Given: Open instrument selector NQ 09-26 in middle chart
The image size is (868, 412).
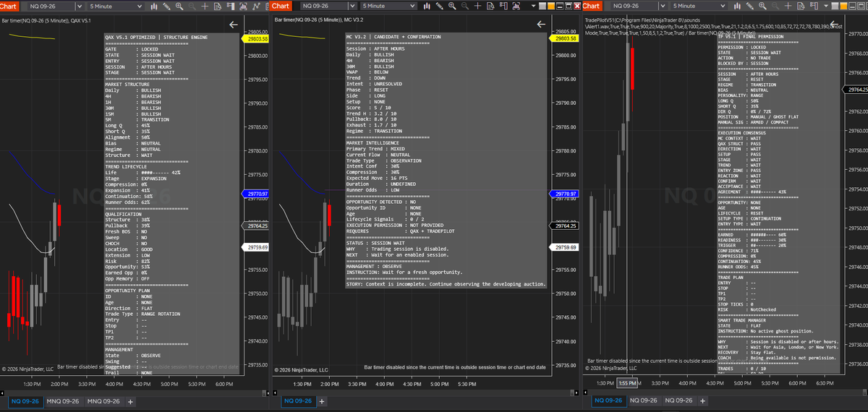Looking at the screenshot, I should pyautogui.click(x=328, y=7).
